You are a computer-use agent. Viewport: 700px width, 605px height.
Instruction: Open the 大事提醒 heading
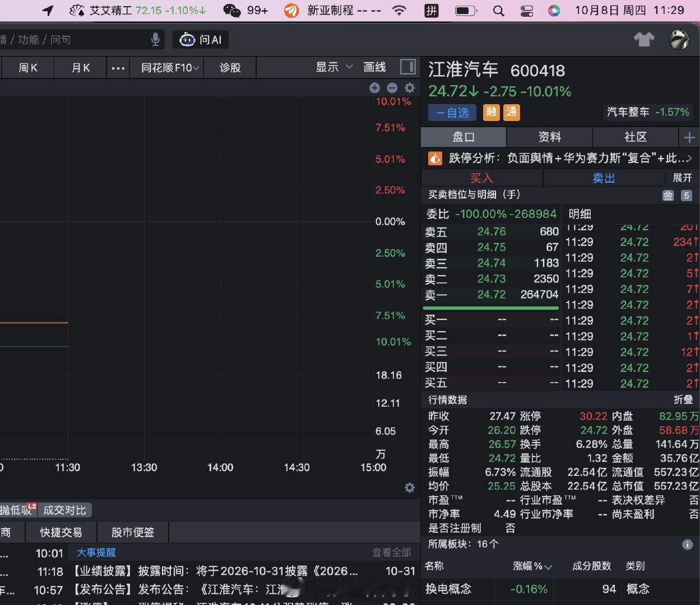click(96, 553)
